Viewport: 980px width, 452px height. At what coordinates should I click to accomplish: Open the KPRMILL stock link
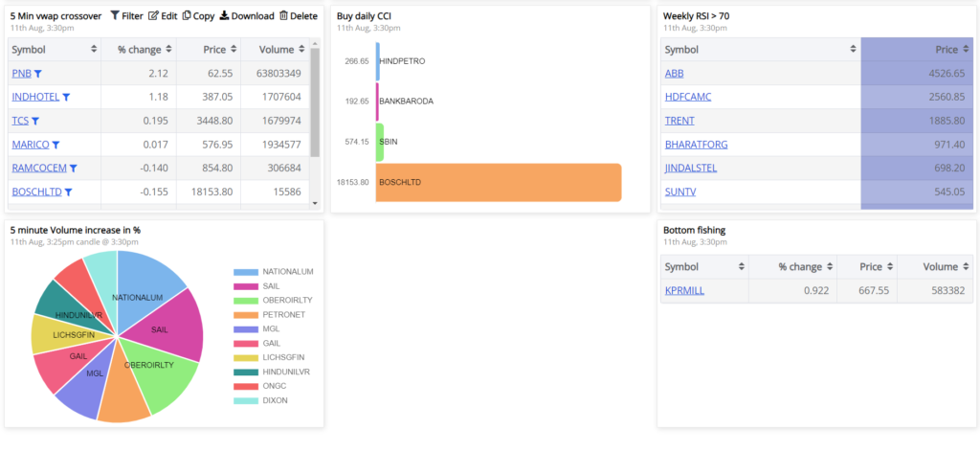tap(684, 291)
